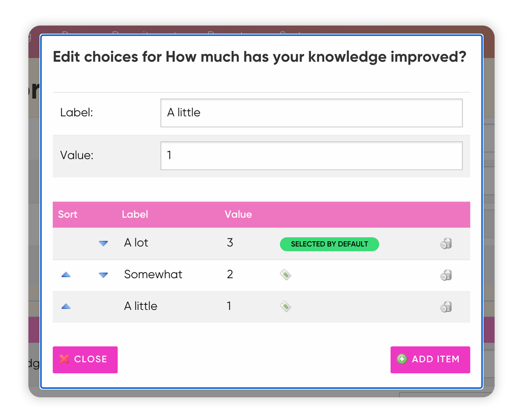Move 'A little' choice up
523x420 pixels.
(66, 306)
